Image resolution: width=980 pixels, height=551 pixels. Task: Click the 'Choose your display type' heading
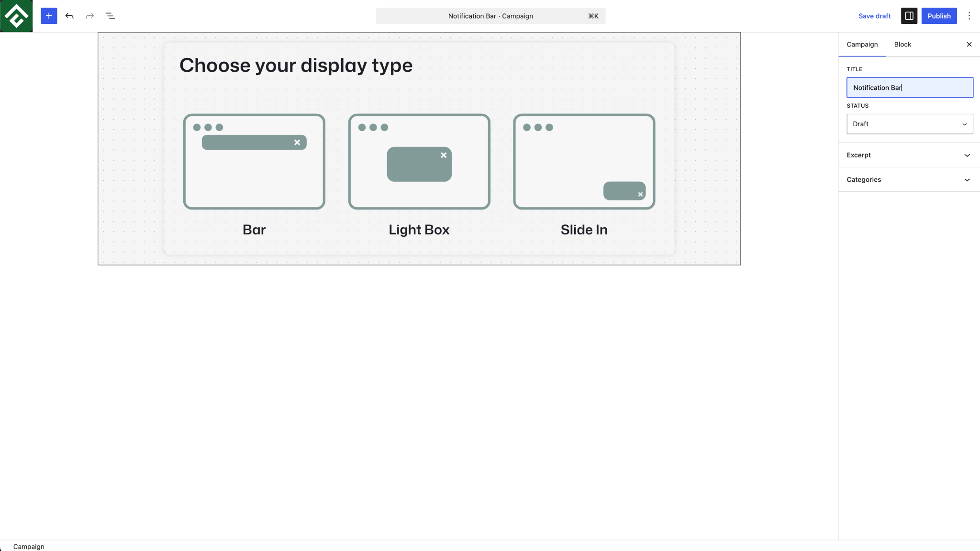pyautogui.click(x=296, y=66)
